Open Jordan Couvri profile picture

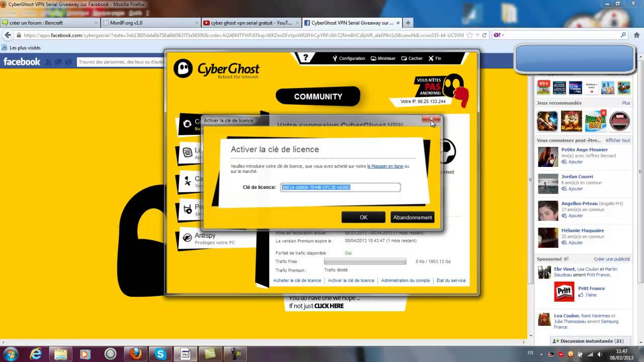pyautogui.click(x=548, y=184)
